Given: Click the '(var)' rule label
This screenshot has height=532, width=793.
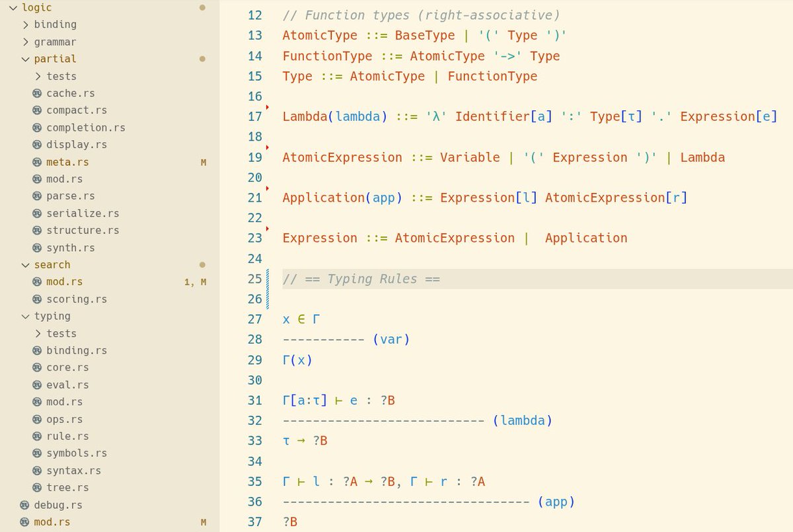Looking at the screenshot, I should tap(391, 340).
